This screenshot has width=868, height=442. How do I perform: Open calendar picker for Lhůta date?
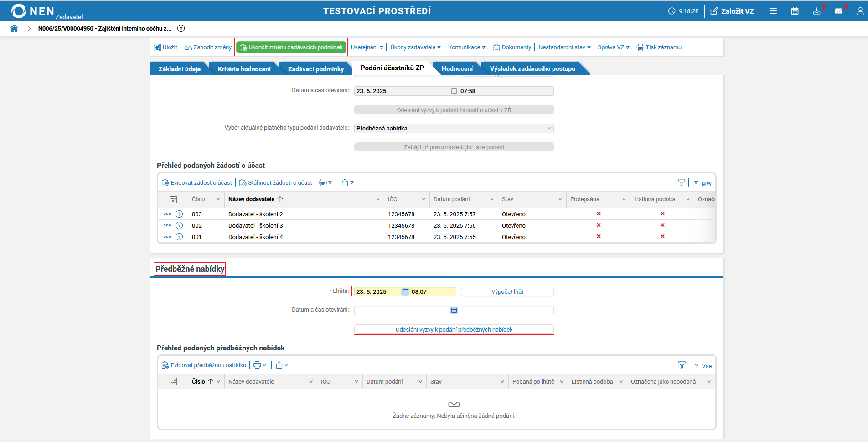[x=405, y=292]
